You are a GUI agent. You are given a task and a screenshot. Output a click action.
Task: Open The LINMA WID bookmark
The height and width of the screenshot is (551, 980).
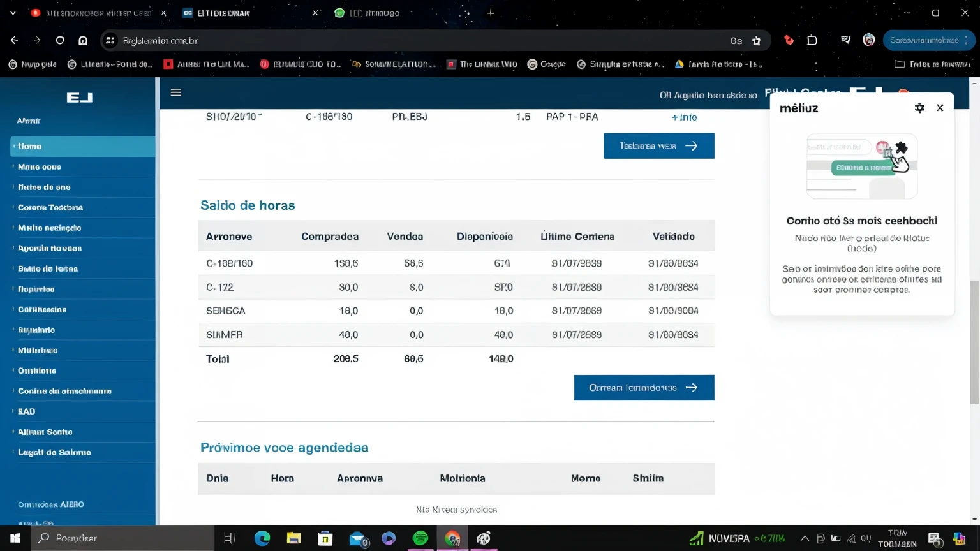(482, 64)
